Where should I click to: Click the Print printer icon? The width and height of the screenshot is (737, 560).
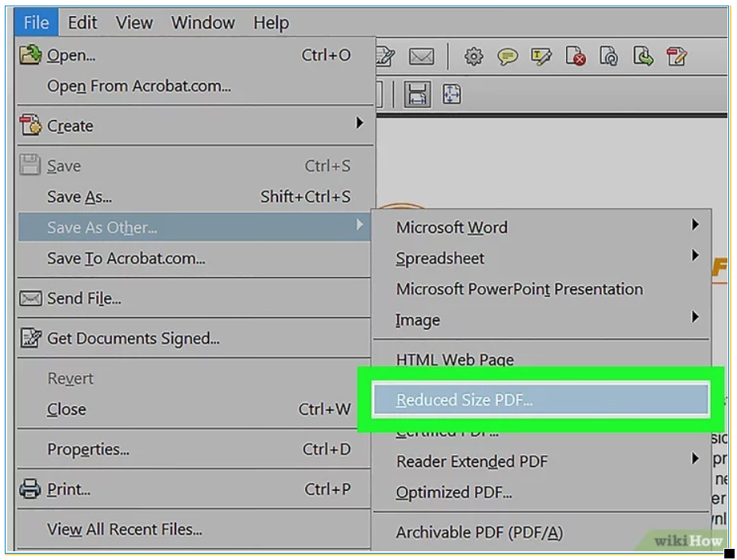30,489
